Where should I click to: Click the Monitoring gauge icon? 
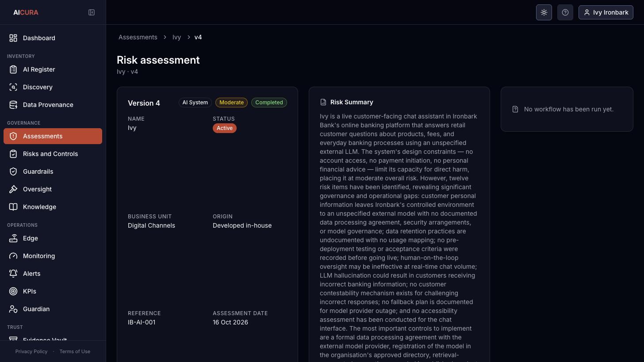pos(13,256)
